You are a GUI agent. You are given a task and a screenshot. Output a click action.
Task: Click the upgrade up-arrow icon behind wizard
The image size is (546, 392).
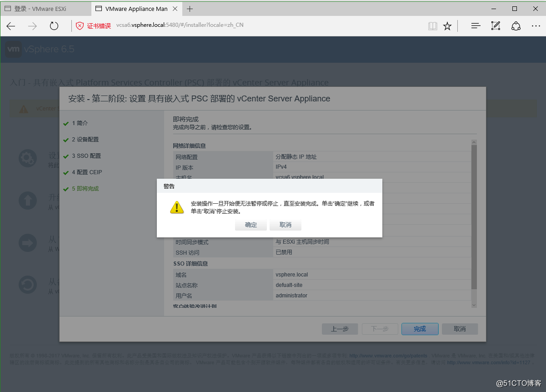28,201
